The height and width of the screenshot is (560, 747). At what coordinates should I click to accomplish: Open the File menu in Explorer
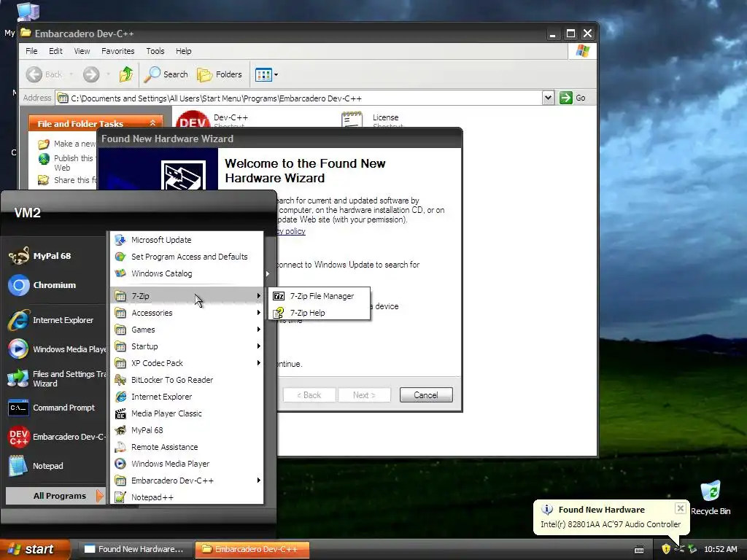tap(31, 51)
